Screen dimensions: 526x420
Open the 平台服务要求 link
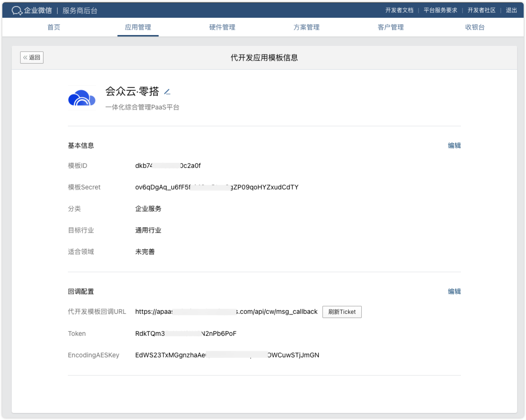(440, 10)
